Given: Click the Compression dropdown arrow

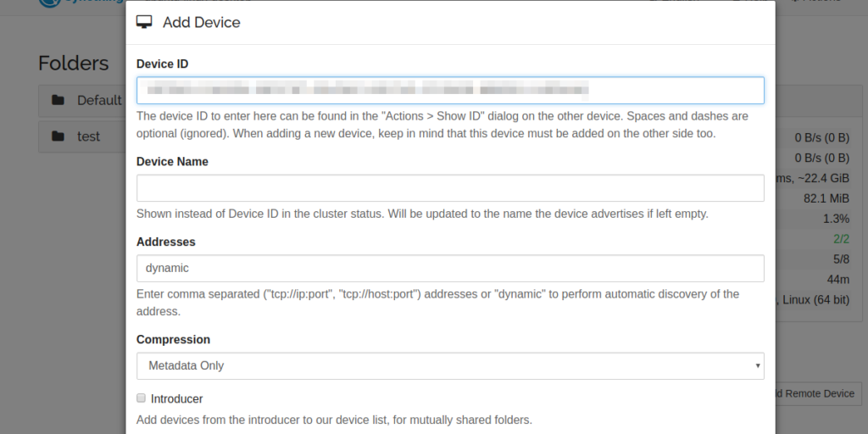Looking at the screenshot, I should tap(757, 365).
